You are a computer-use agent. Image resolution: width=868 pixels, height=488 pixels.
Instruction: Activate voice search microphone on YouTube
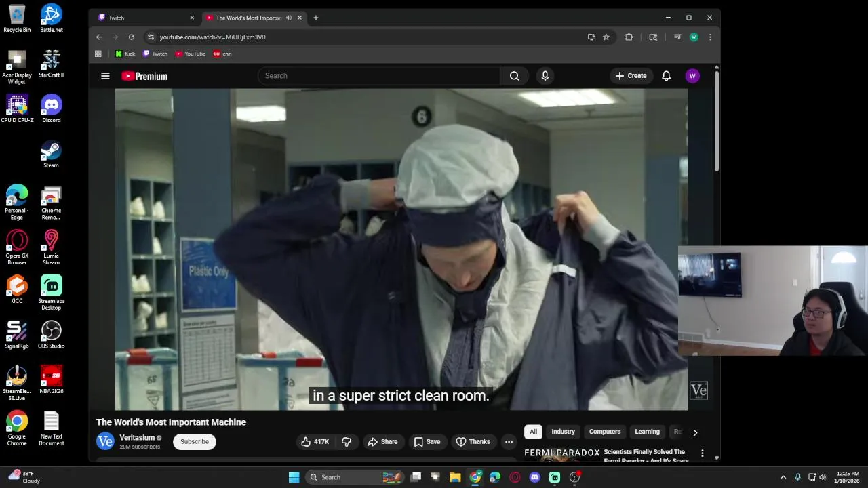click(545, 76)
